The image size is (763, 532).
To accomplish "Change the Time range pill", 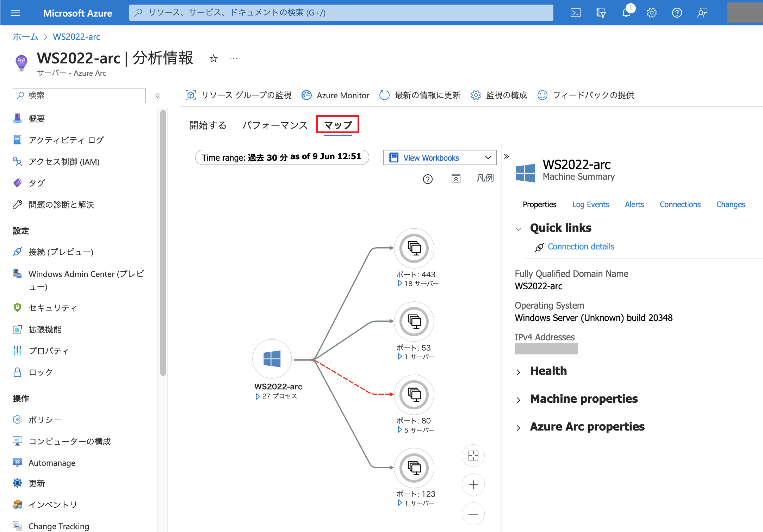I will 282,157.
